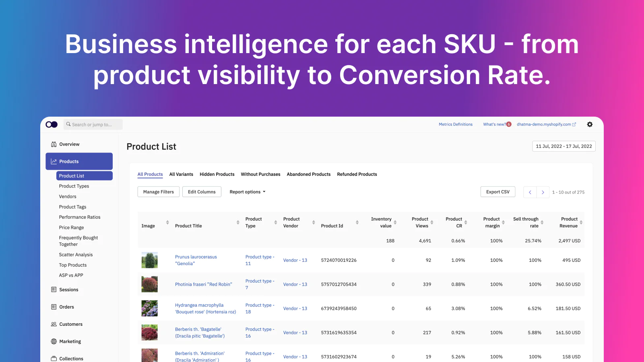Open Vendors sidebar item
This screenshot has height=362, width=644.
click(68, 197)
